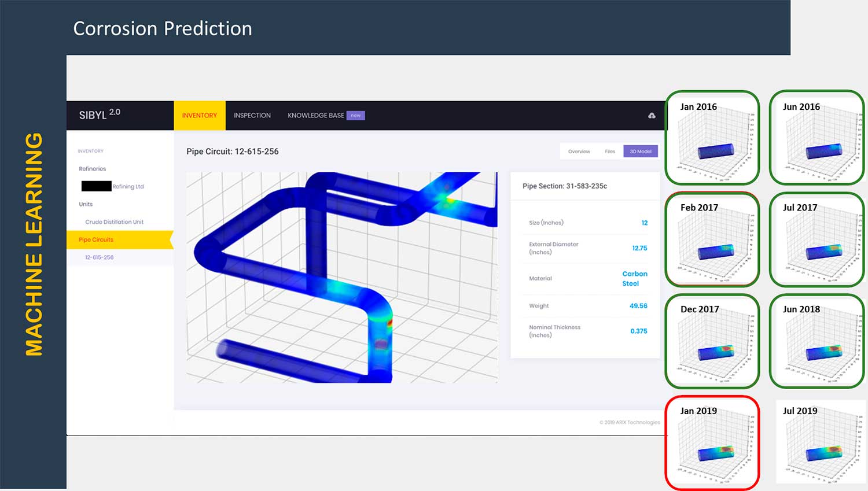The image size is (868, 491).
Task: Expand Units in the sidebar
Action: click(86, 204)
